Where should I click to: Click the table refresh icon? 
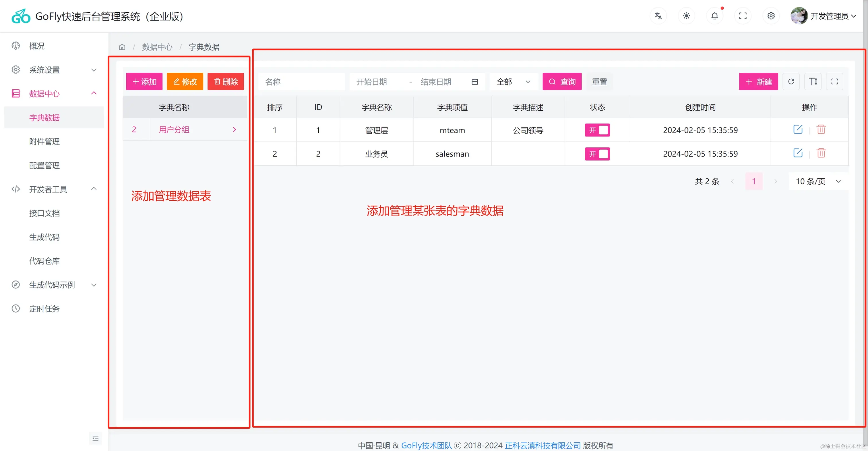(x=791, y=82)
